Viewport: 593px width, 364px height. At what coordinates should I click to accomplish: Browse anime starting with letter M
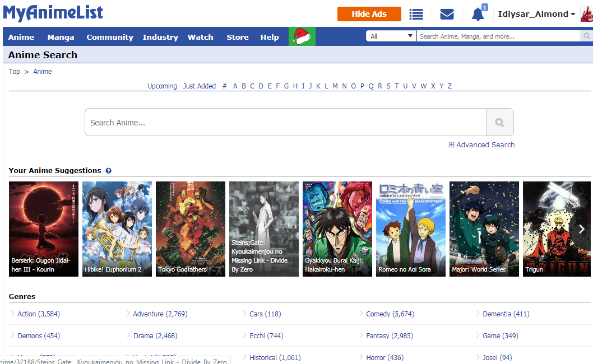click(x=335, y=86)
